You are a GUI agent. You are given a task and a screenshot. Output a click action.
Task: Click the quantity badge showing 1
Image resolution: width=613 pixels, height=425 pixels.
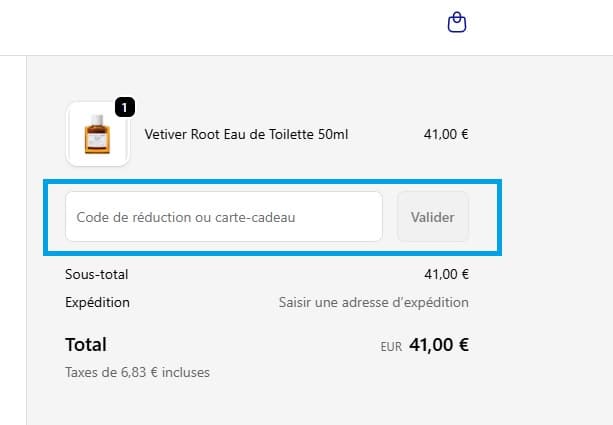coord(125,107)
